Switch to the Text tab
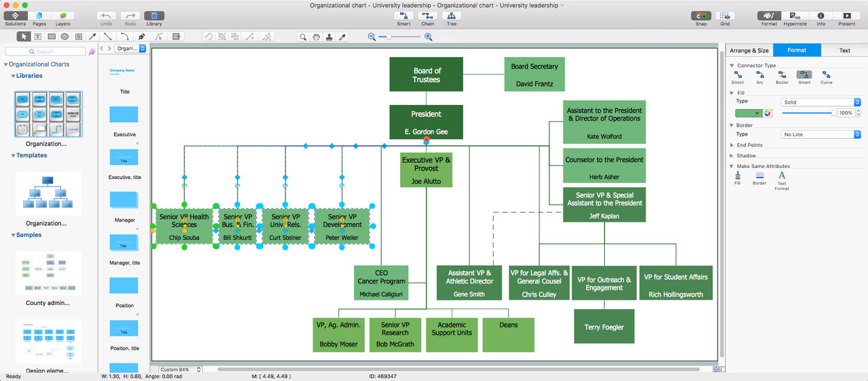Viewport: 868px width, 381px height. (x=844, y=50)
